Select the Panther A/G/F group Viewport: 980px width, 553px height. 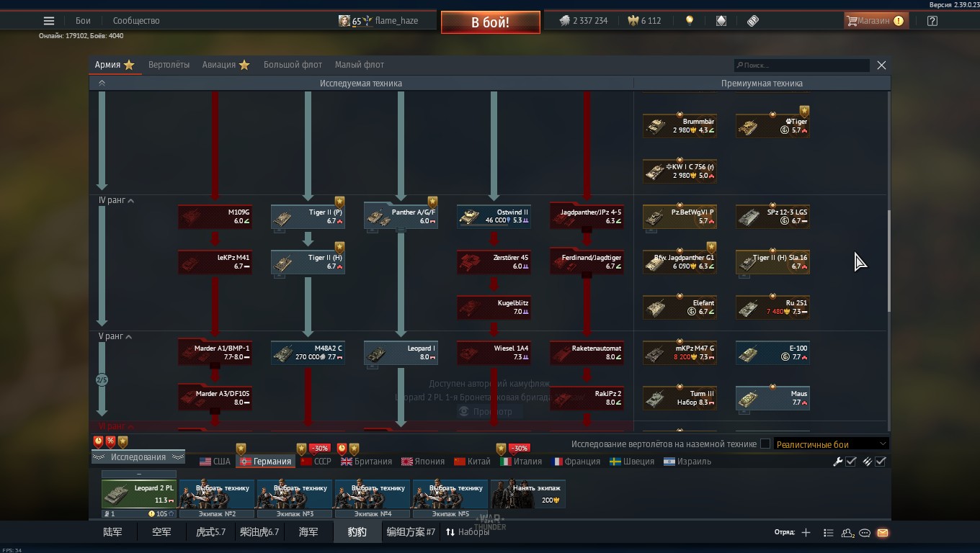(x=401, y=217)
